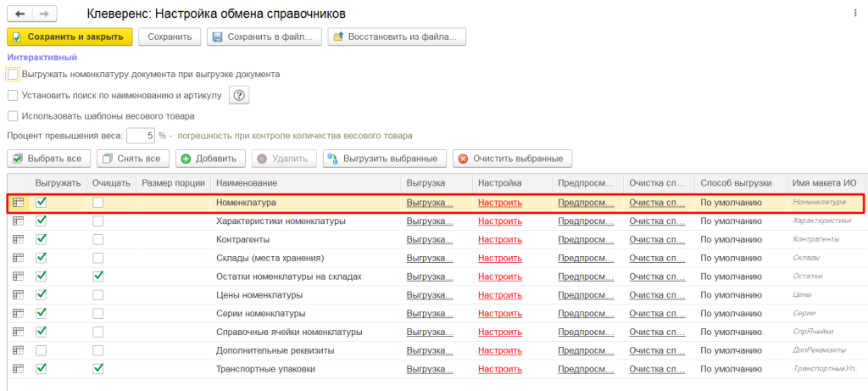The image size is (868, 391).
Task: Click table row icon for Цены номенклатуры
Action: (x=19, y=294)
